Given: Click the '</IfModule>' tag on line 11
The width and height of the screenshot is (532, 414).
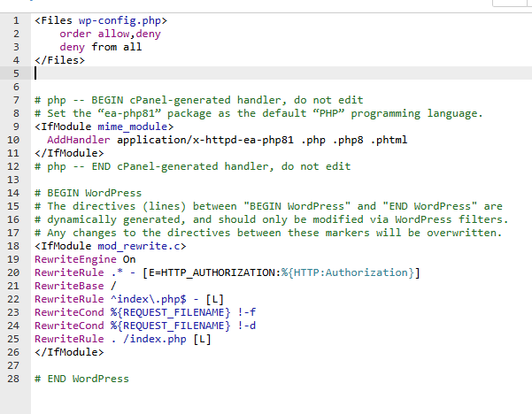Looking at the screenshot, I should tap(69, 153).
